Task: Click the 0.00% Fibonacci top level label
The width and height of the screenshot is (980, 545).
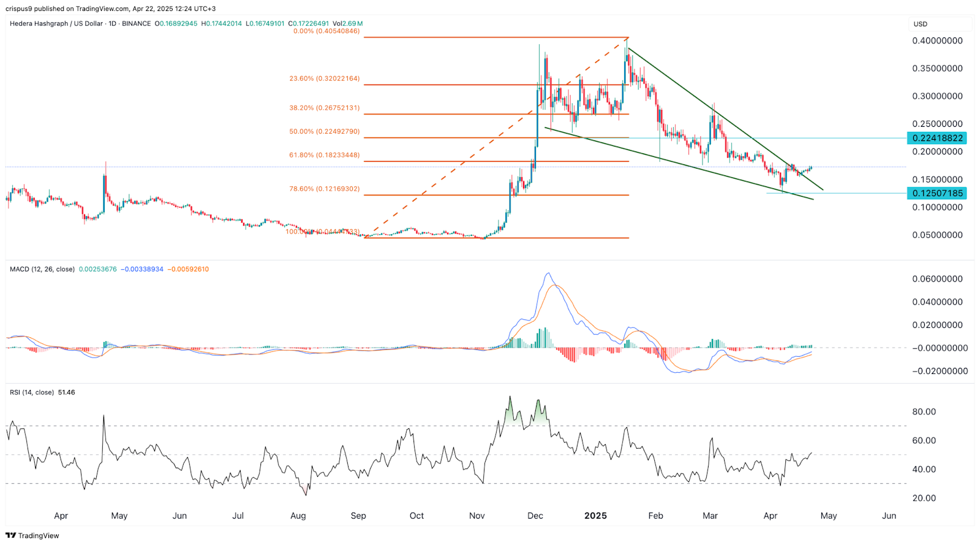Action: click(x=326, y=31)
